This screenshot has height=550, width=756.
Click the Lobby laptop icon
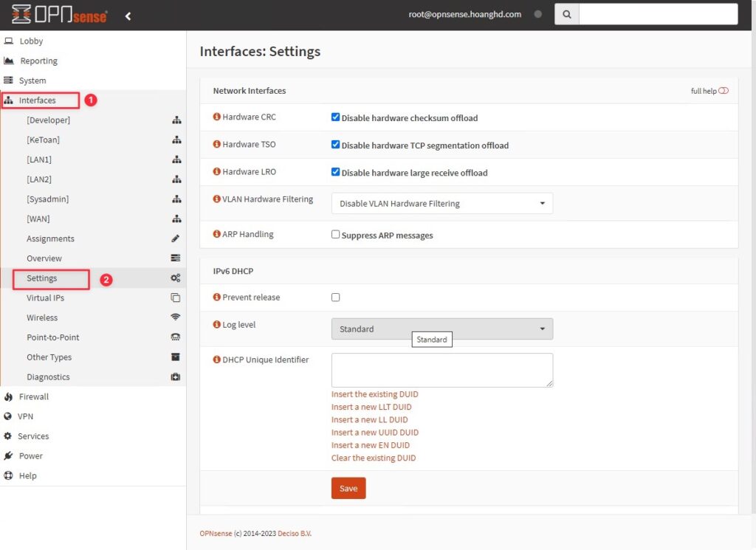[9, 41]
